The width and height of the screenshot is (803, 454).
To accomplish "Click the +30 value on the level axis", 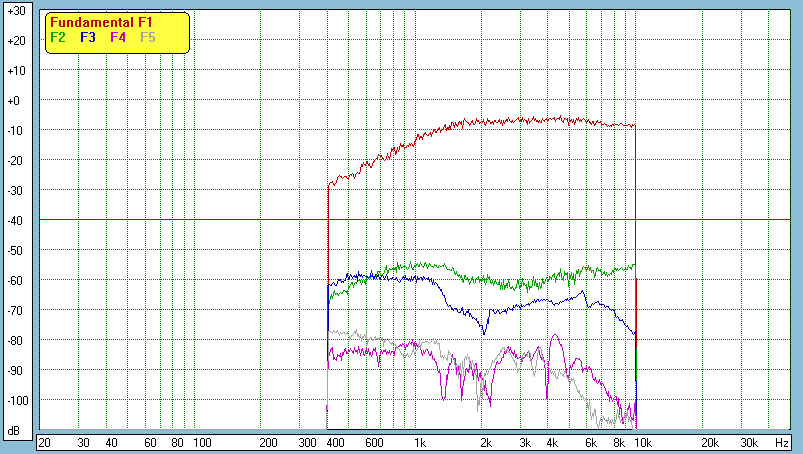I will (15, 10).
